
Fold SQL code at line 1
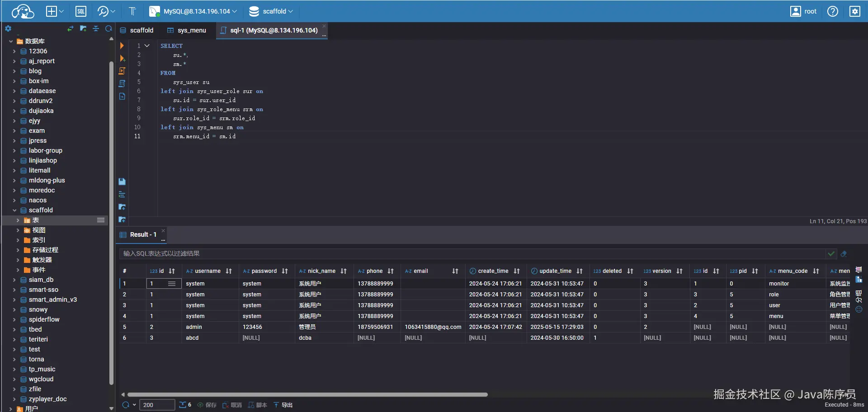[x=147, y=46]
